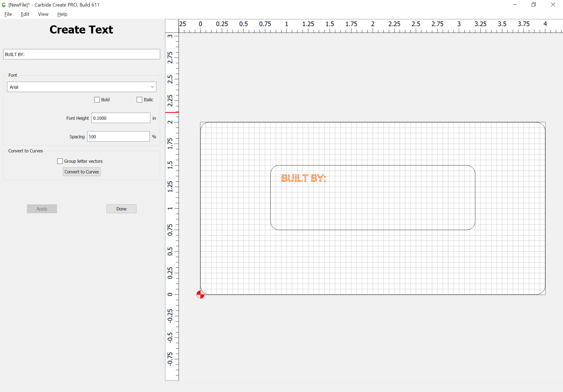
Task: Click the red marker on vertical ruler
Action: pyautogui.click(x=172, y=112)
